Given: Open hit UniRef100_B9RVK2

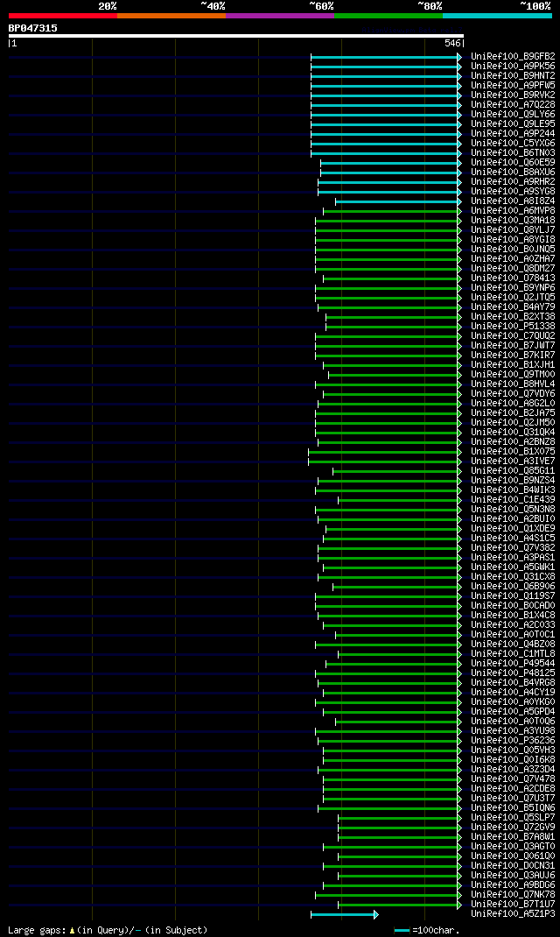Looking at the screenshot, I should 513,95.
